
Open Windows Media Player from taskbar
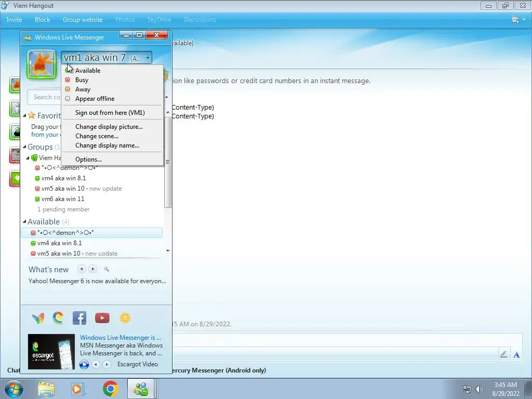[78, 389]
